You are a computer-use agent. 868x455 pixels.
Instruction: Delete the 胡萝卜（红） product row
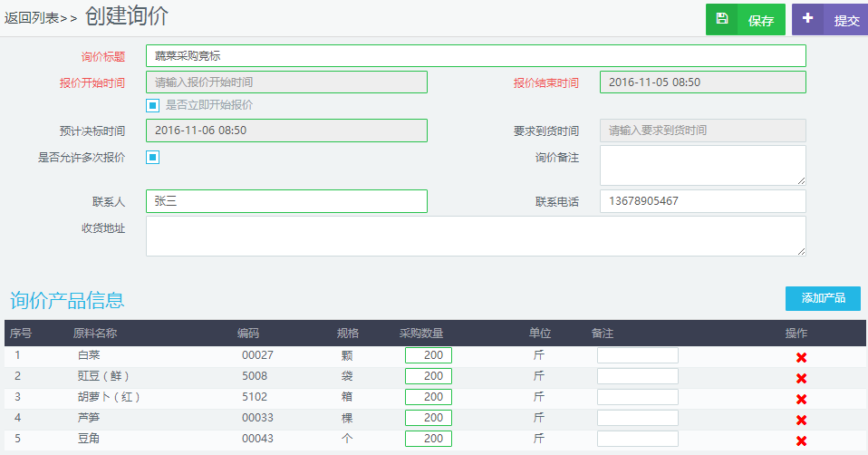[801, 399]
